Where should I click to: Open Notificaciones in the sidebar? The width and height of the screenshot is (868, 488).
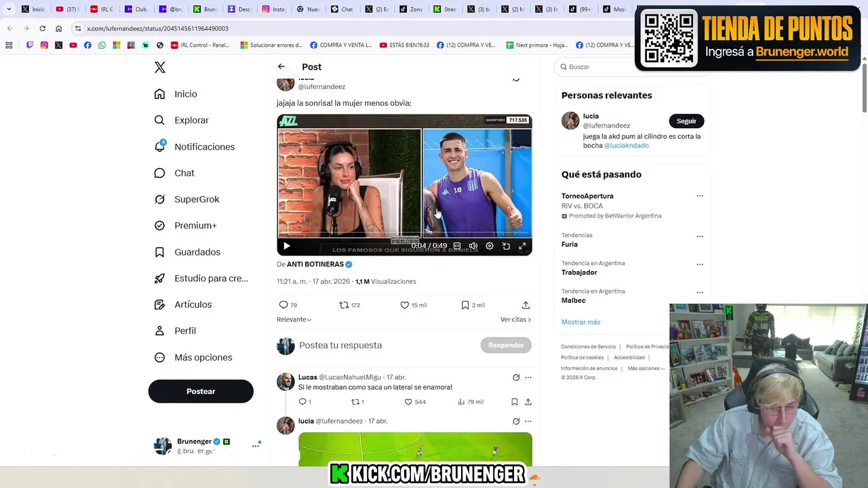pos(195,146)
